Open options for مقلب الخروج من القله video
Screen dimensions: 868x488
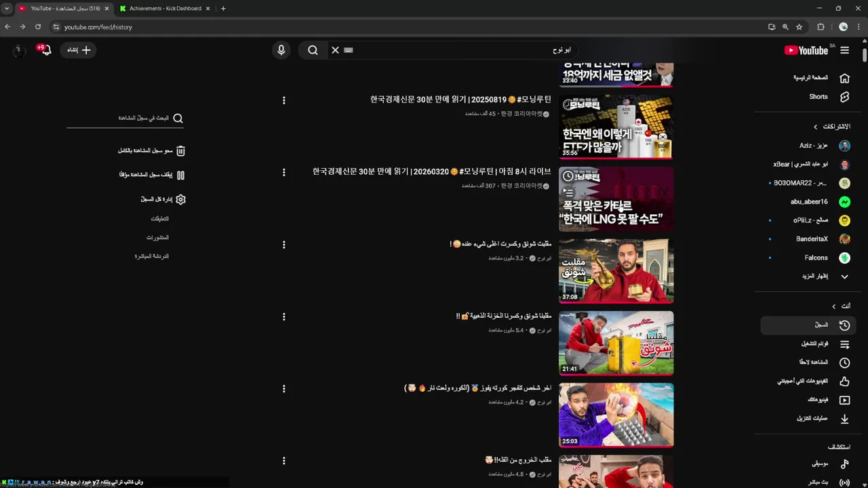(x=283, y=461)
